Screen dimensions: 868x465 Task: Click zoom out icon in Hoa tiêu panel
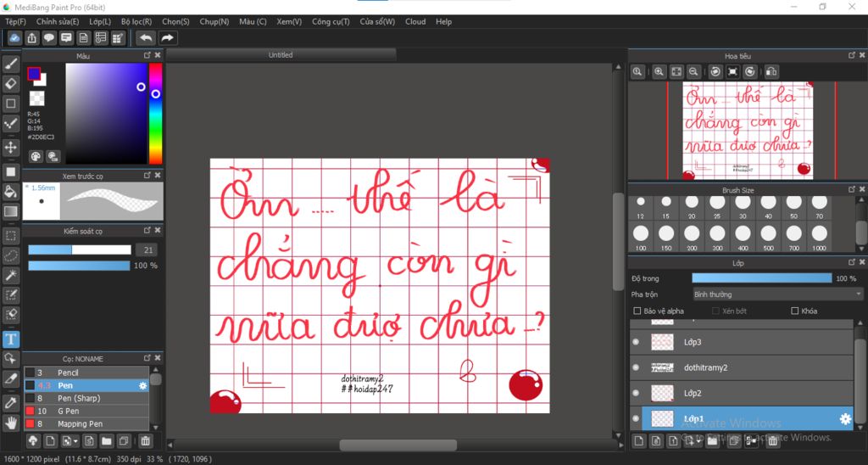point(693,71)
